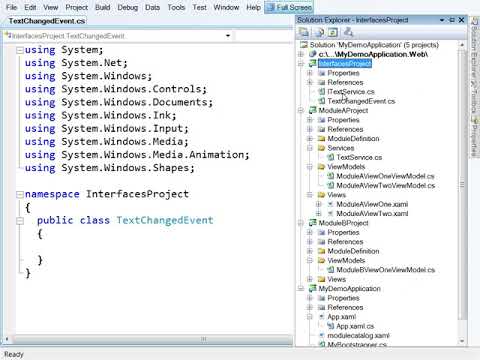Open the Window menu
480x360 pixels.
tap(226, 7)
